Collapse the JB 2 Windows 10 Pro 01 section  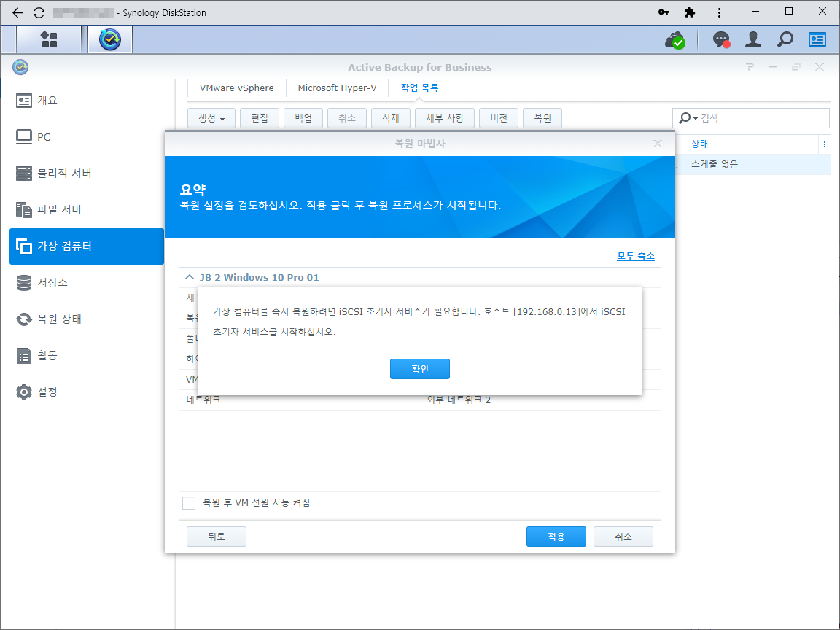(x=189, y=277)
